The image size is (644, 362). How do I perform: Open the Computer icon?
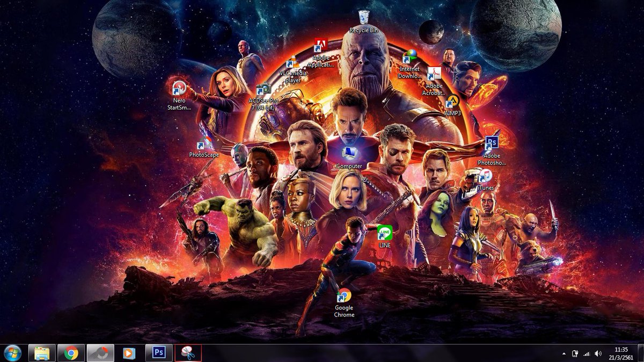(349, 152)
